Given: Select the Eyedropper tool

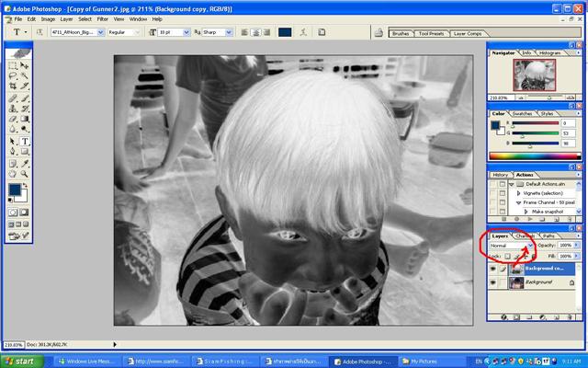Looking at the screenshot, I should coord(25,164).
